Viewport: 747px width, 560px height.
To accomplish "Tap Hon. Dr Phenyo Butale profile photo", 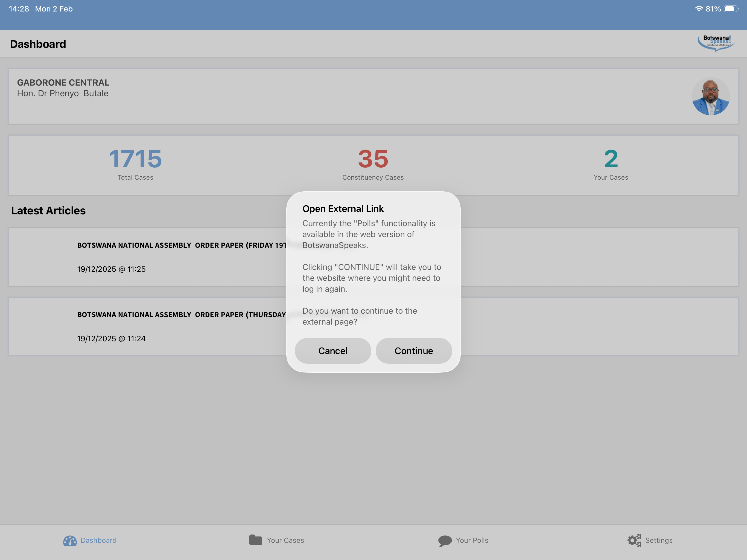I will pyautogui.click(x=711, y=97).
